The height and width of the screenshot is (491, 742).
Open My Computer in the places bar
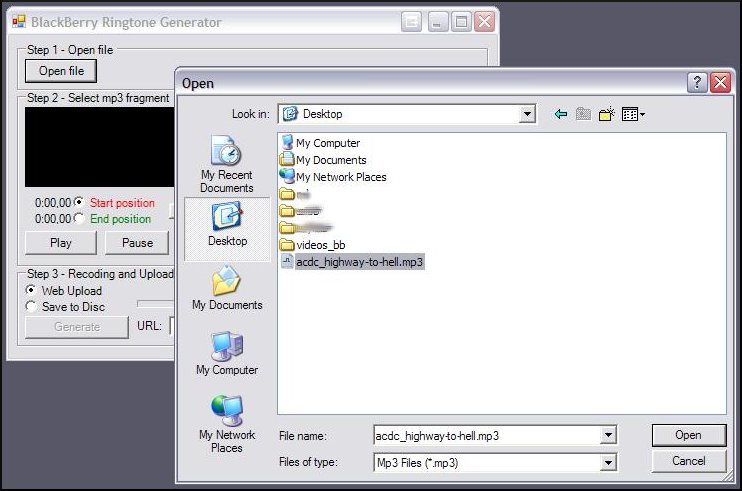point(227,354)
